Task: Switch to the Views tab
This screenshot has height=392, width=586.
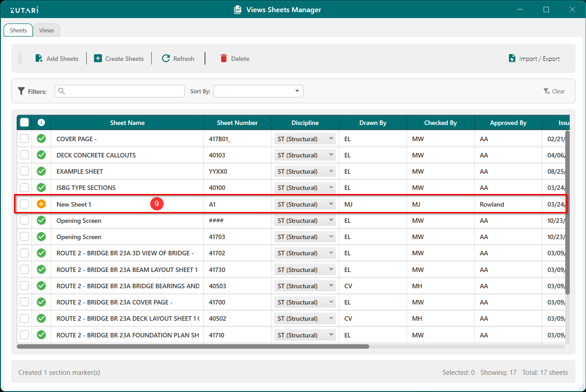Action: (47, 30)
